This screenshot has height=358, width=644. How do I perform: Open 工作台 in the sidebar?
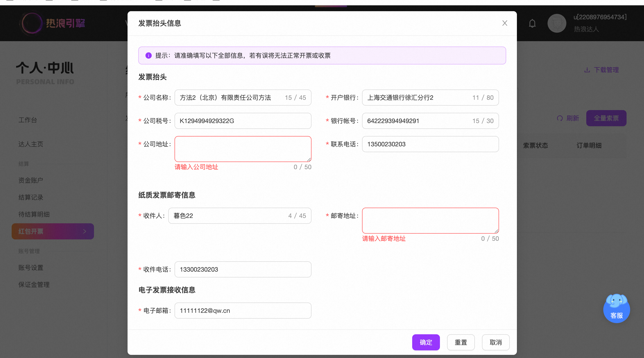28,120
